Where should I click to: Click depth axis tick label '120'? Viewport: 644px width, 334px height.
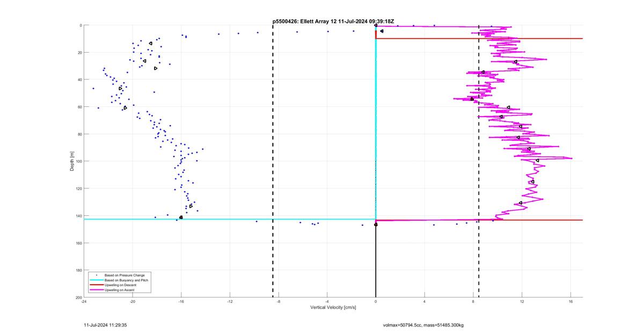pyautogui.click(x=78, y=188)
